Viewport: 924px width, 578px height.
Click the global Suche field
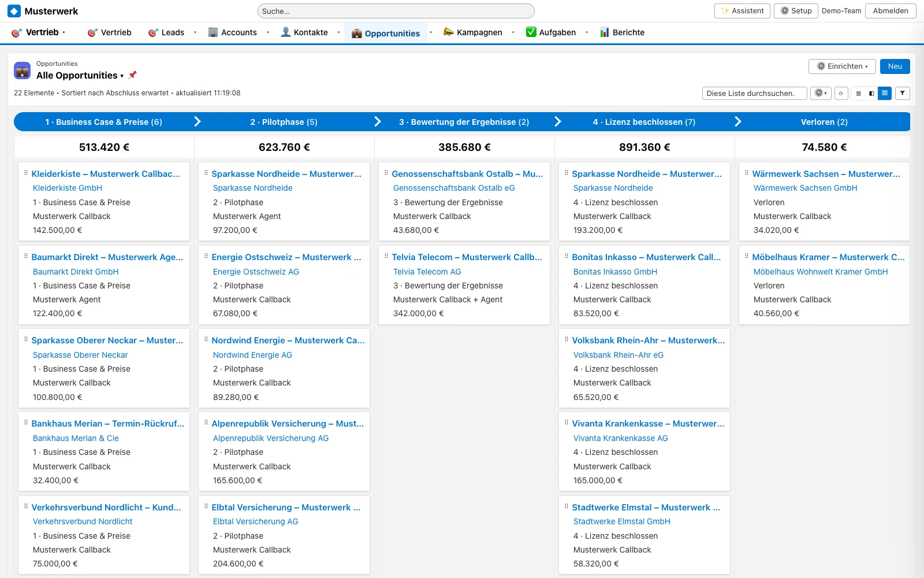click(396, 11)
